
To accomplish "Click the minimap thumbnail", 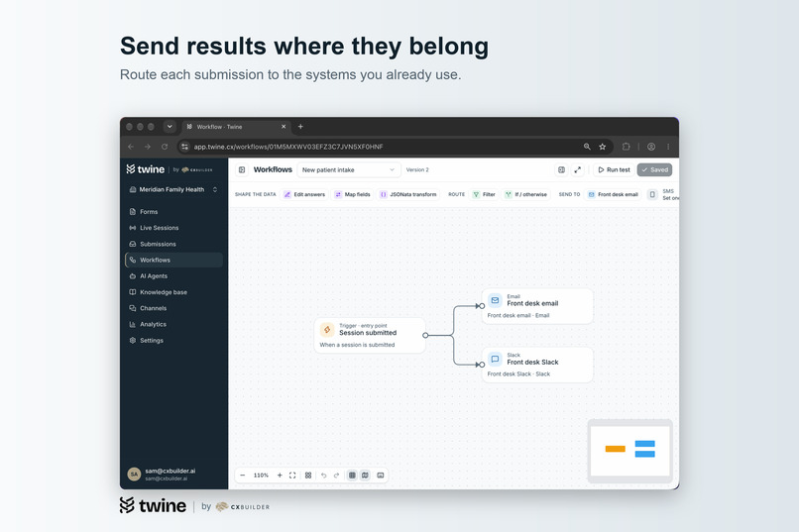I will [629, 451].
